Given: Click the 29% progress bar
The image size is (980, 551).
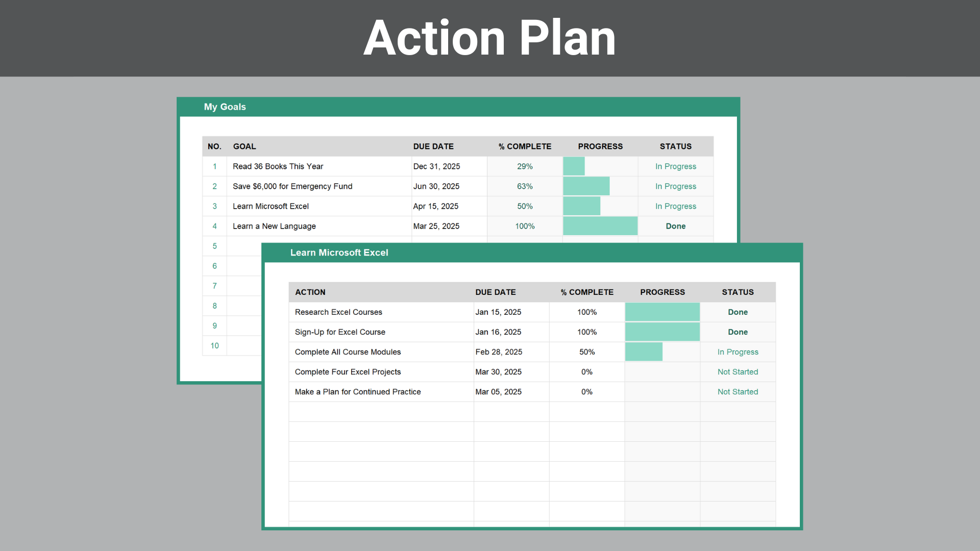Looking at the screenshot, I should pos(574,166).
